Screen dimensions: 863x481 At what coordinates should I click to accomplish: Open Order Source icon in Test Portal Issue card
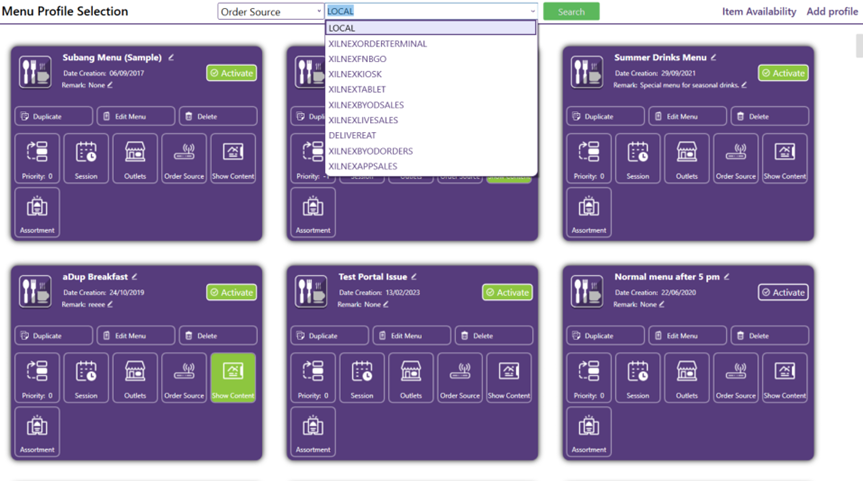[460, 378]
